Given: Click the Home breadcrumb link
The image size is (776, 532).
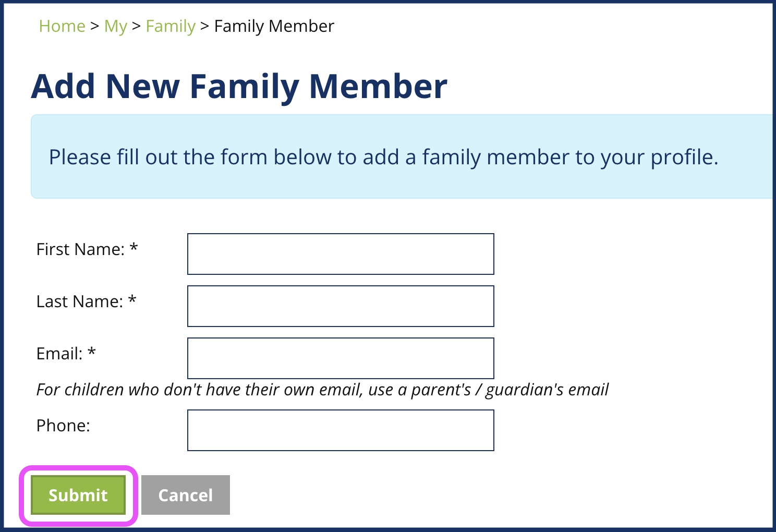Looking at the screenshot, I should pos(62,26).
